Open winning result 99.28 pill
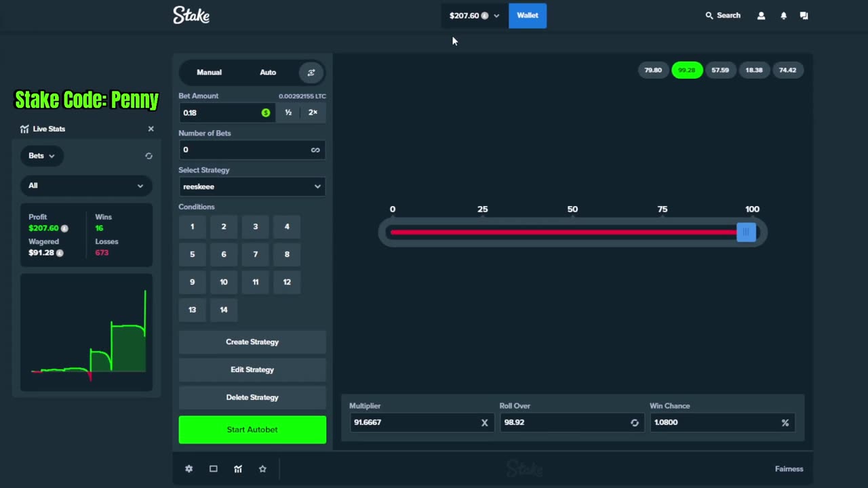Viewport: 868px width, 488px height. click(x=687, y=70)
